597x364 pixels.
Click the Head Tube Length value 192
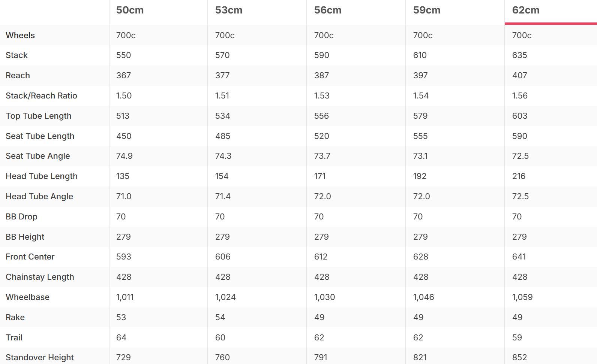tap(420, 176)
